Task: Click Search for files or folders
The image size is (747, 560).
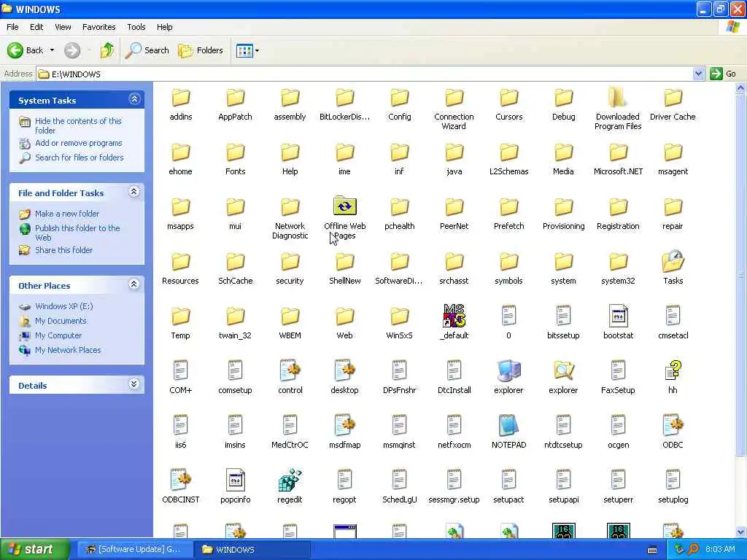Action: 79,157
